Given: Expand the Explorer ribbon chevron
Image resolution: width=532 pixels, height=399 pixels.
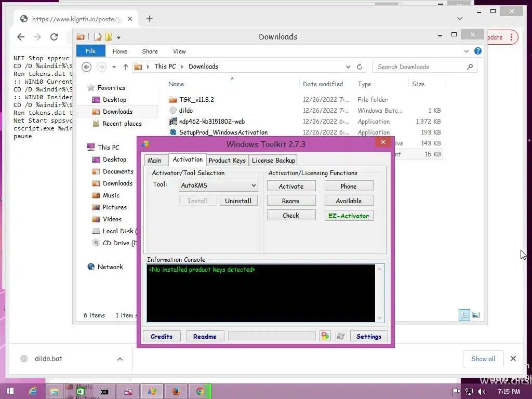Looking at the screenshot, I should tap(467, 51).
